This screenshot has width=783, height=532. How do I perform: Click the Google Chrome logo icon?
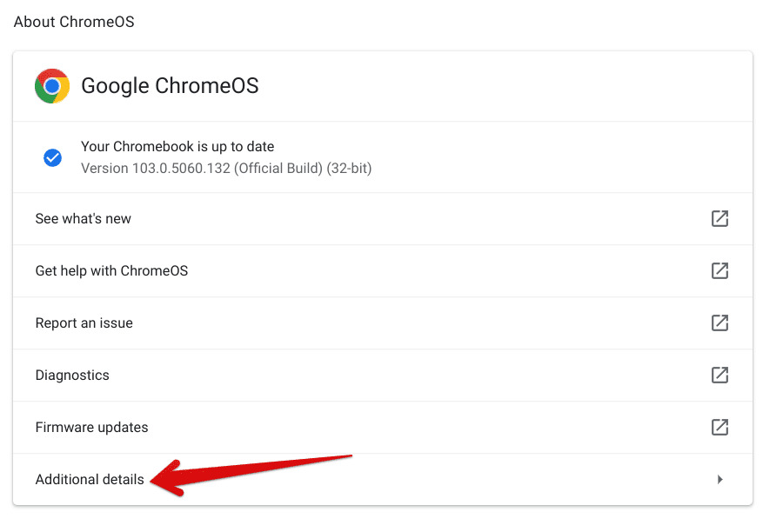[52, 86]
